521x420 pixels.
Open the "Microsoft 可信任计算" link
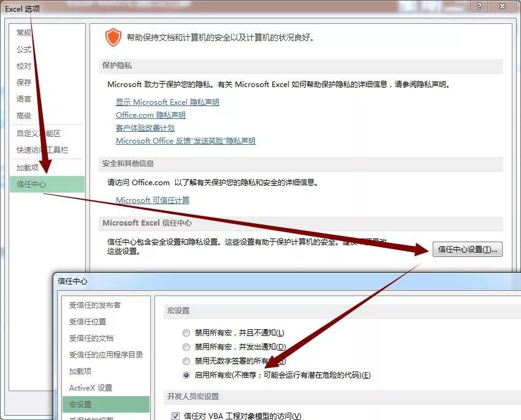152,200
